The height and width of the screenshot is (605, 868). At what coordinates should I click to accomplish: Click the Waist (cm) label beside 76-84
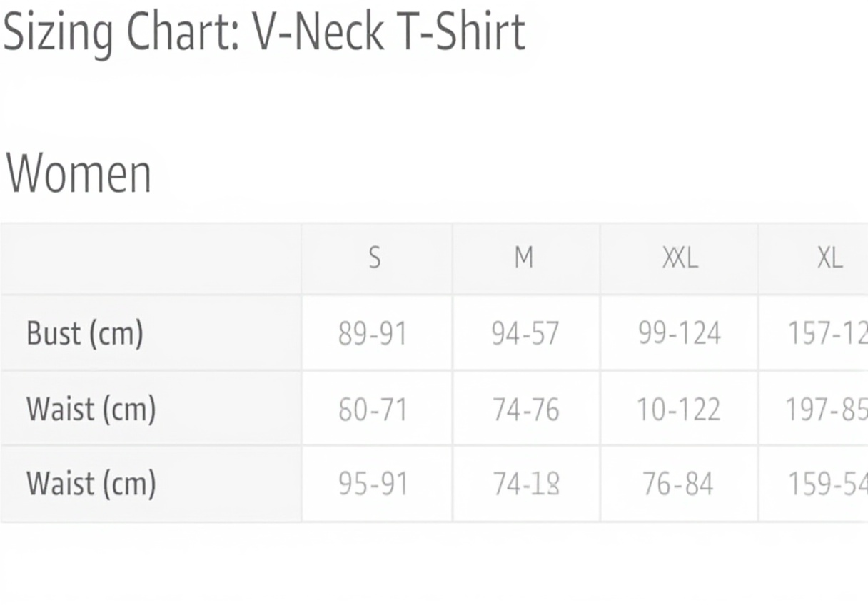click(91, 484)
